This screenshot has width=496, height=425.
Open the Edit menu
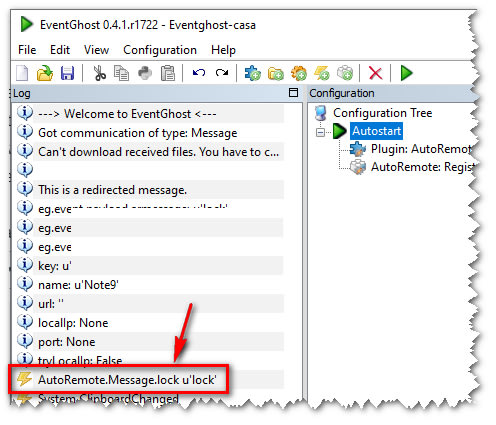pos(60,50)
